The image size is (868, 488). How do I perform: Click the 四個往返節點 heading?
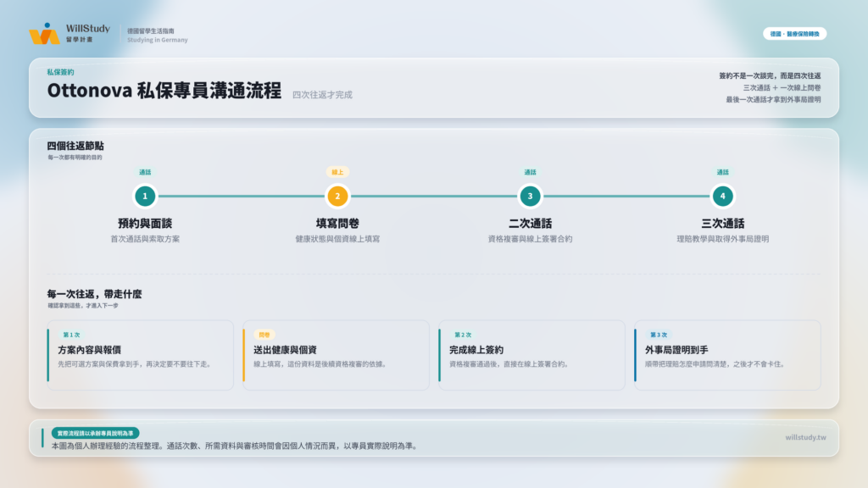point(75,146)
